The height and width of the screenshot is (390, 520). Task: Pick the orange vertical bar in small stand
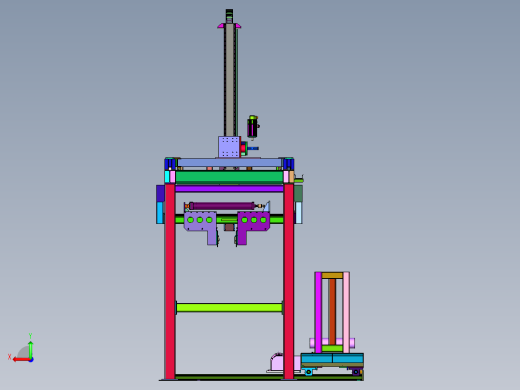coord(332,312)
